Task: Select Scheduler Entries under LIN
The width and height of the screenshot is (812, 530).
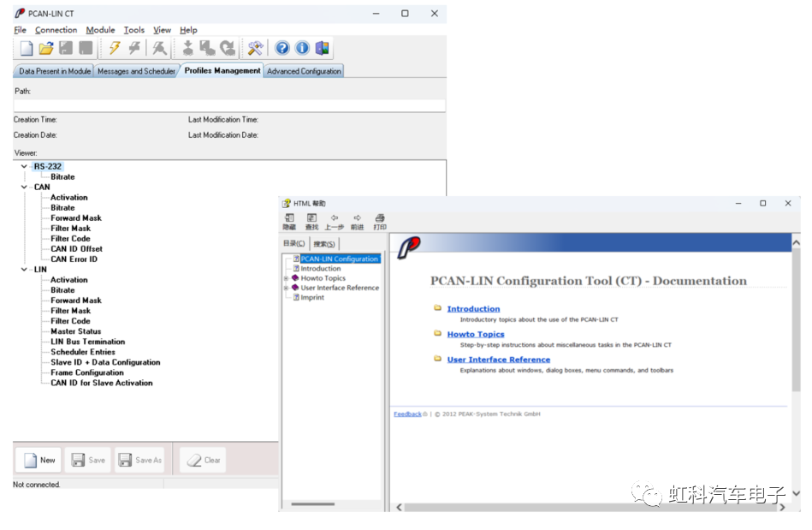Action: tap(83, 352)
